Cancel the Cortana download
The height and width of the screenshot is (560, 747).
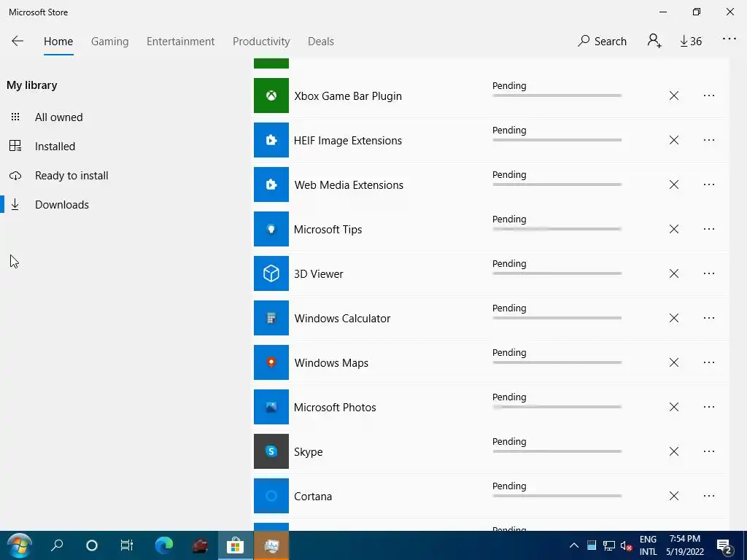(x=673, y=496)
